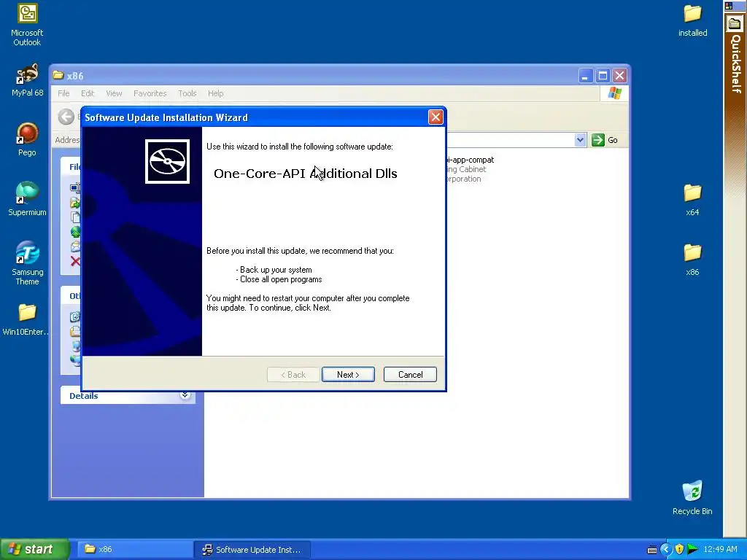Click the security shield tray icon

[x=679, y=550]
